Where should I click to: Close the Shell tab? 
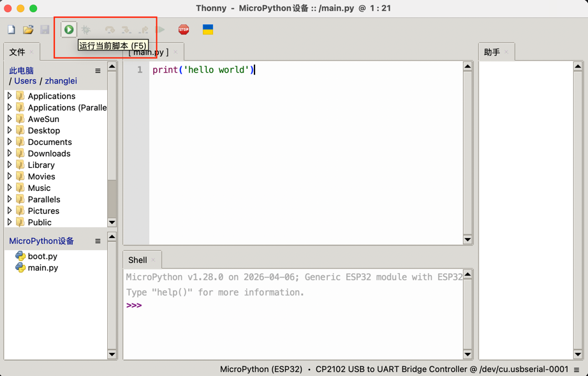point(153,260)
